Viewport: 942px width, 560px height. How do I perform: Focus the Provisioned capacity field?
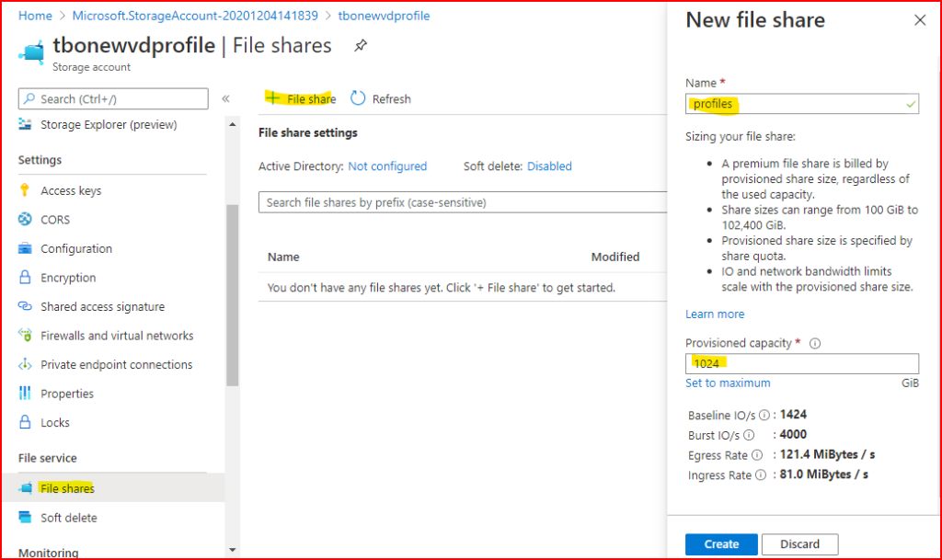802,363
